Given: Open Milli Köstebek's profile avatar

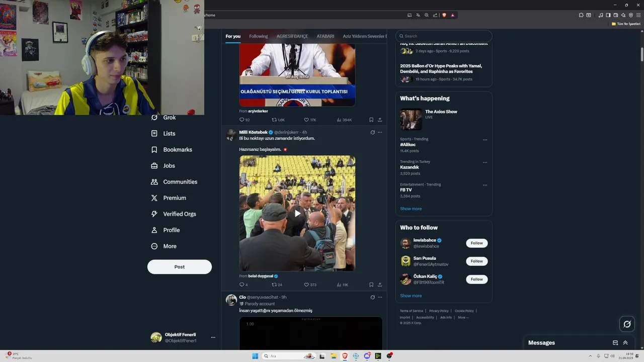Looking at the screenshot, I should coord(231,135).
